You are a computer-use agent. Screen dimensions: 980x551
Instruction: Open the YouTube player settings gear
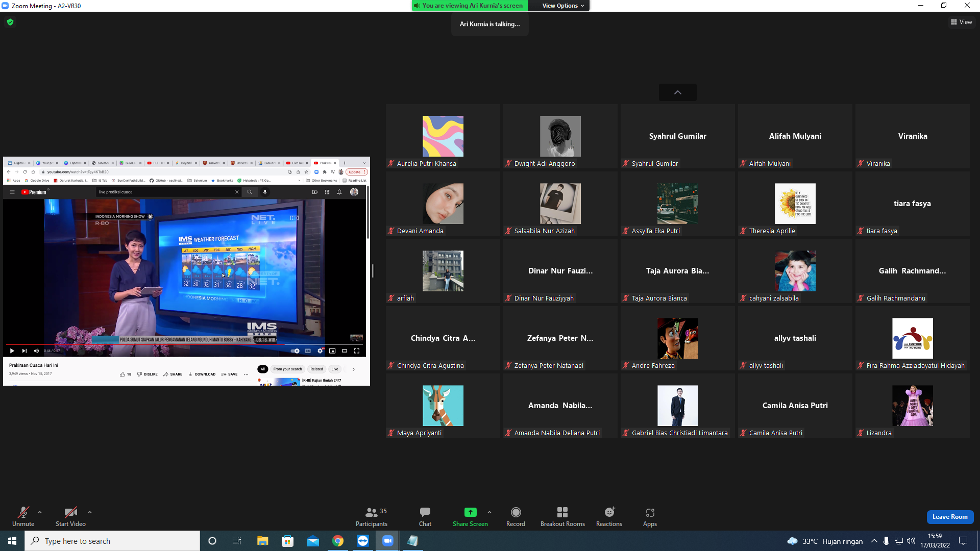pos(320,350)
